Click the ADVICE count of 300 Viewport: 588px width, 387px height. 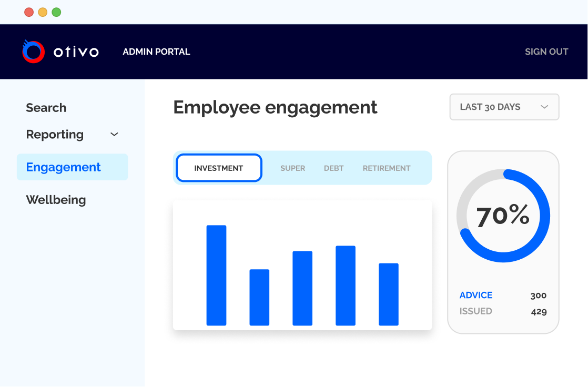(x=538, y=296)
